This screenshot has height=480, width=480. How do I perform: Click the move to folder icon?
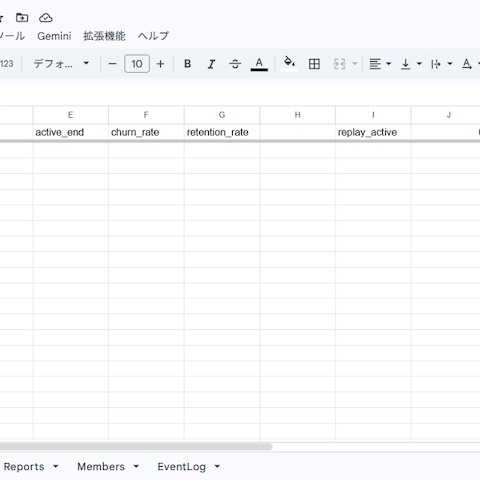[22, 18]
